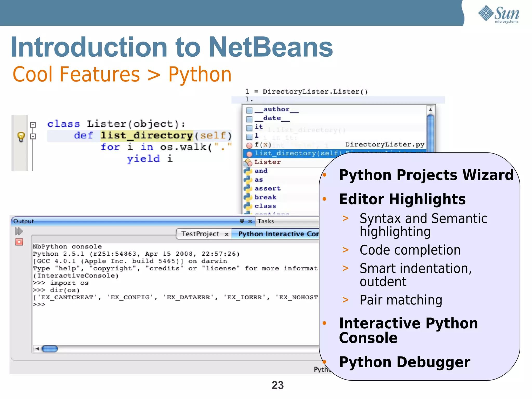Click the Lister class icon in completion list
The image size is (532, 399).
tap(248, 162)
